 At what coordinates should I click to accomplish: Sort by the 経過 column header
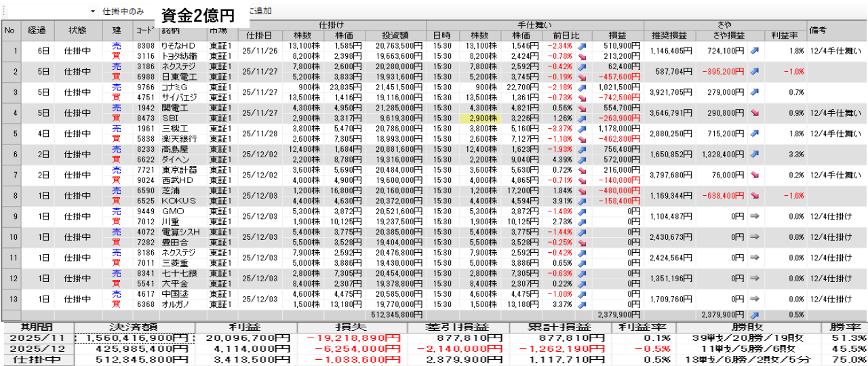(37, 30)
